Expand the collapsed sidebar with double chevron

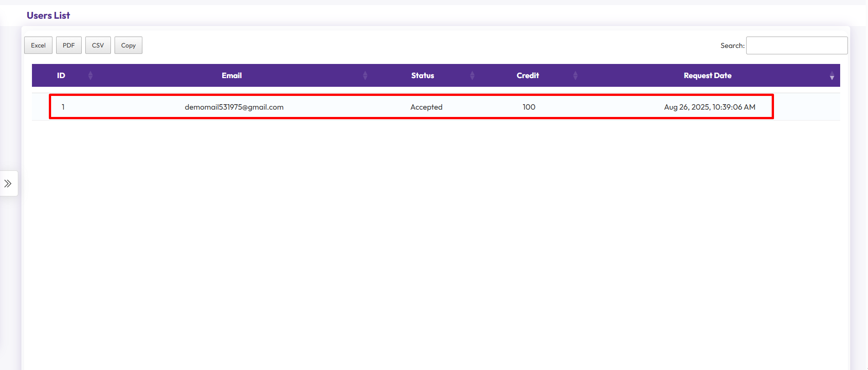click(8, 184)
